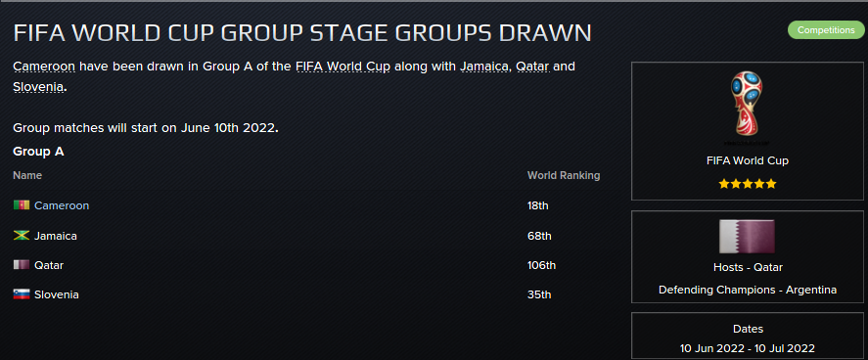868x360 pixels.
Task: Sort by the Name column header
Action: [x=27, y=176]
